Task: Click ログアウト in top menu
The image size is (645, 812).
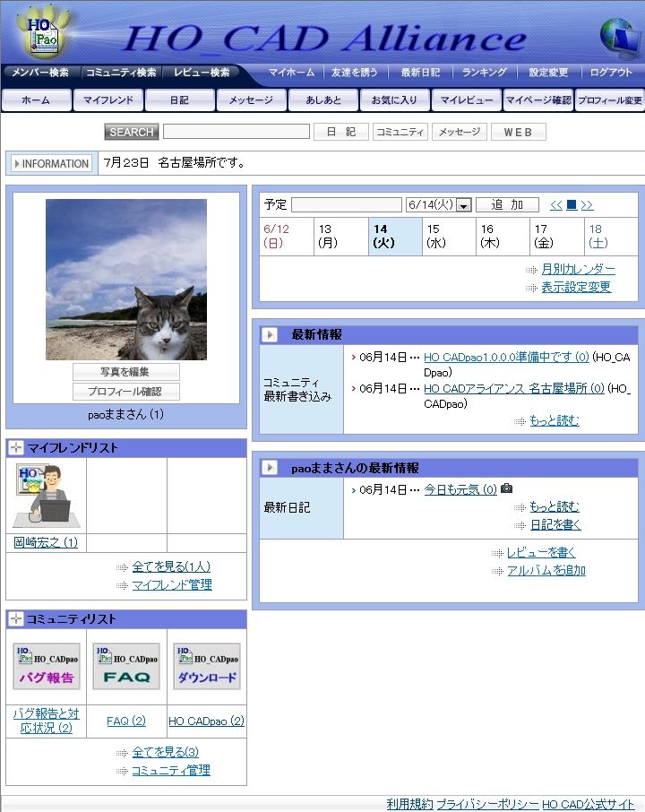Action: (611, 73)
